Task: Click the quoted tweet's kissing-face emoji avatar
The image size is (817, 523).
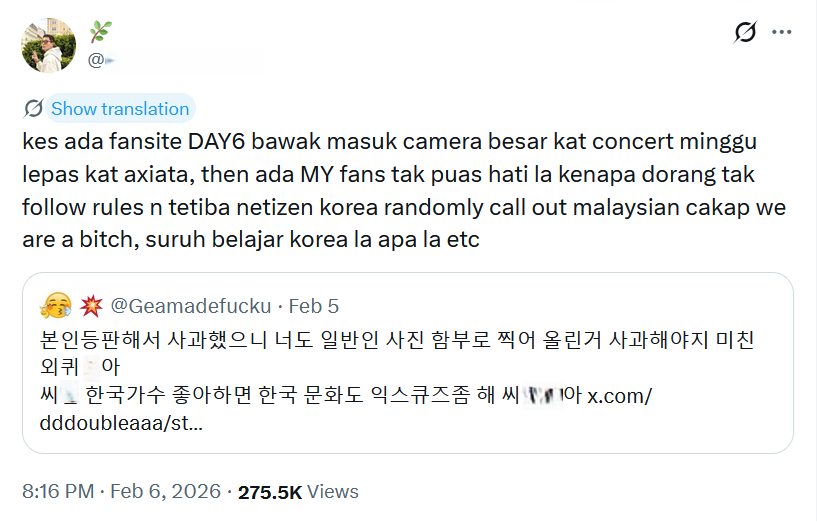Action: click(57, 305)
